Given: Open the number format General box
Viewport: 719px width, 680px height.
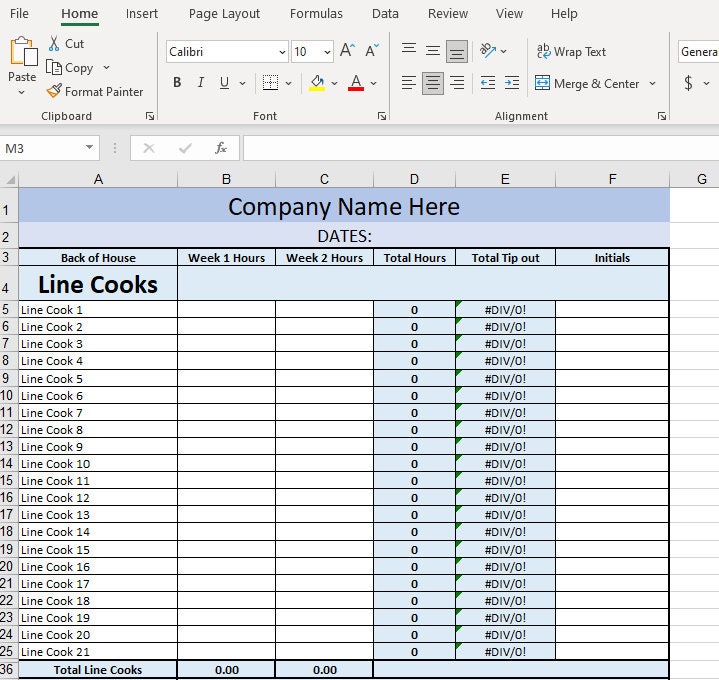Looking at the screenshot, I should click(698, 51).
